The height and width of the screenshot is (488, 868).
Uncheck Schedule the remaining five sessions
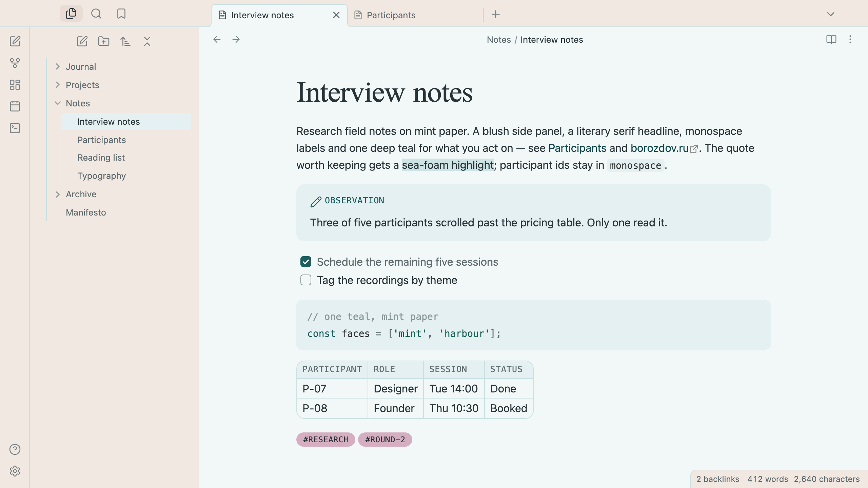[306, 262]
